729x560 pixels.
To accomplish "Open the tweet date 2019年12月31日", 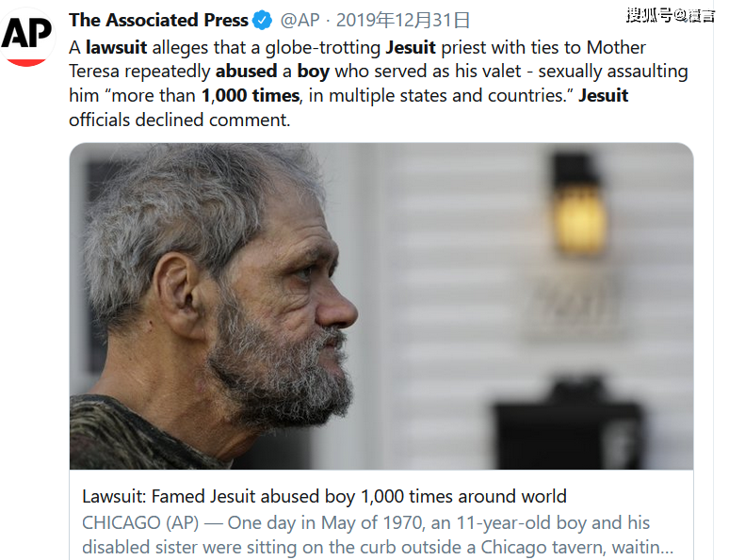I will tap(403, 21).
